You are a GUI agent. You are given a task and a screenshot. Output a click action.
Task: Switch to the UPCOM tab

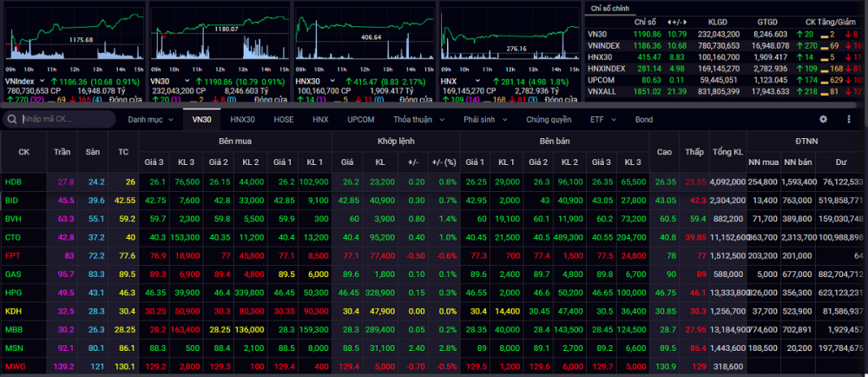(x=361, y=119)
